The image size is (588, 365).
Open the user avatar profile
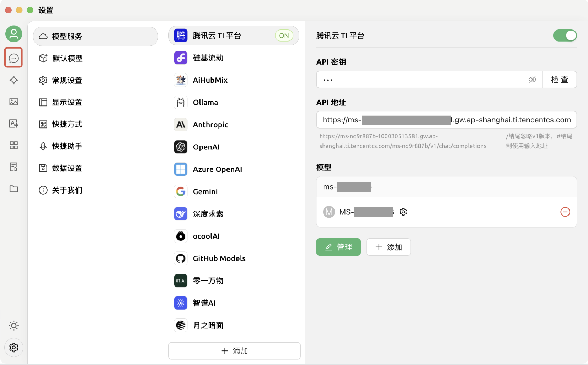(x=14, y=34)
